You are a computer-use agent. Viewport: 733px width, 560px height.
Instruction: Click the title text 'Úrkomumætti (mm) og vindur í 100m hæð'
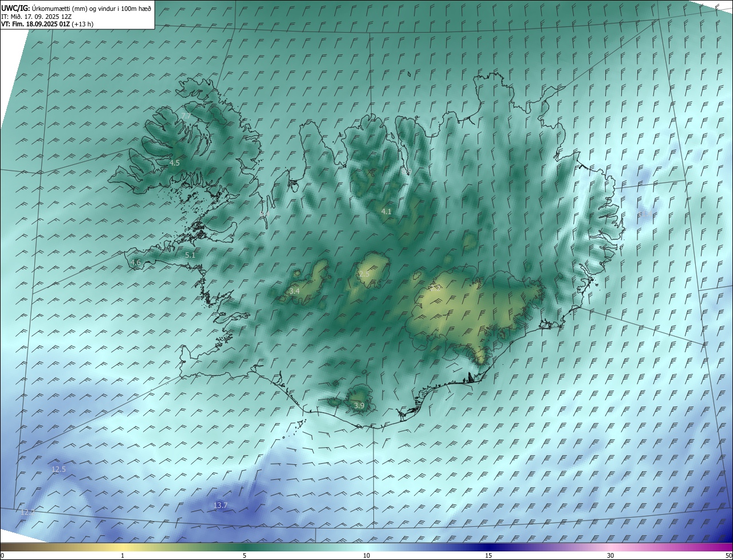[x=92, y=8]
